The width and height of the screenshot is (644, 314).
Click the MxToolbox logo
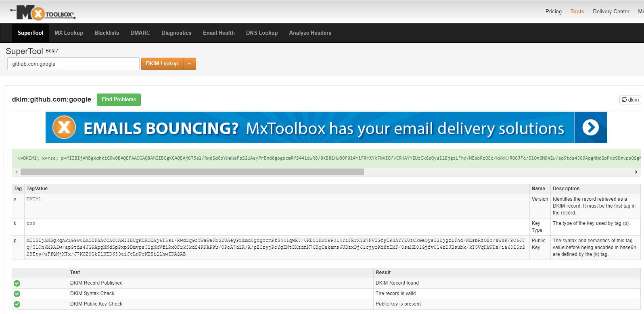click(43, 13)
